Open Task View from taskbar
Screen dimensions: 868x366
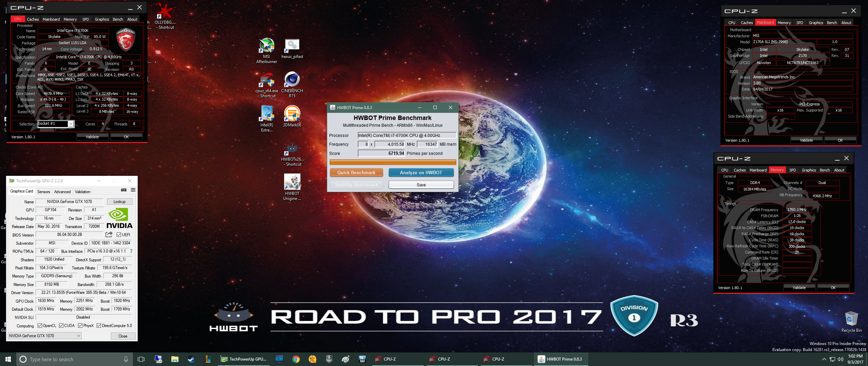(141, 359)
